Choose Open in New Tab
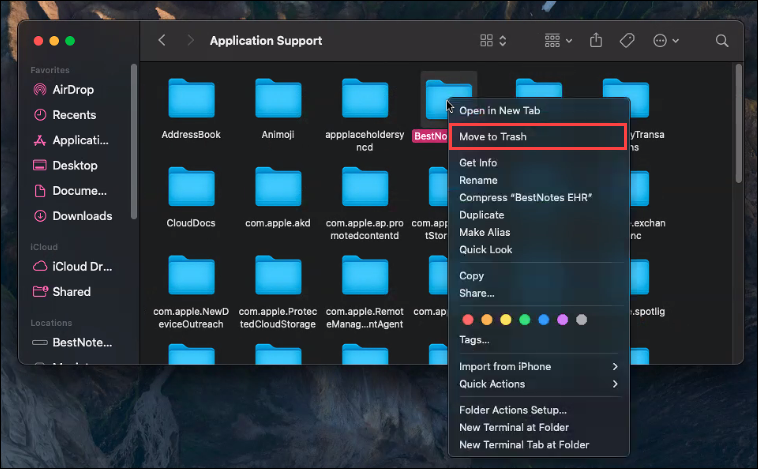This screenshot has height=469, width=758. point(539,110)
